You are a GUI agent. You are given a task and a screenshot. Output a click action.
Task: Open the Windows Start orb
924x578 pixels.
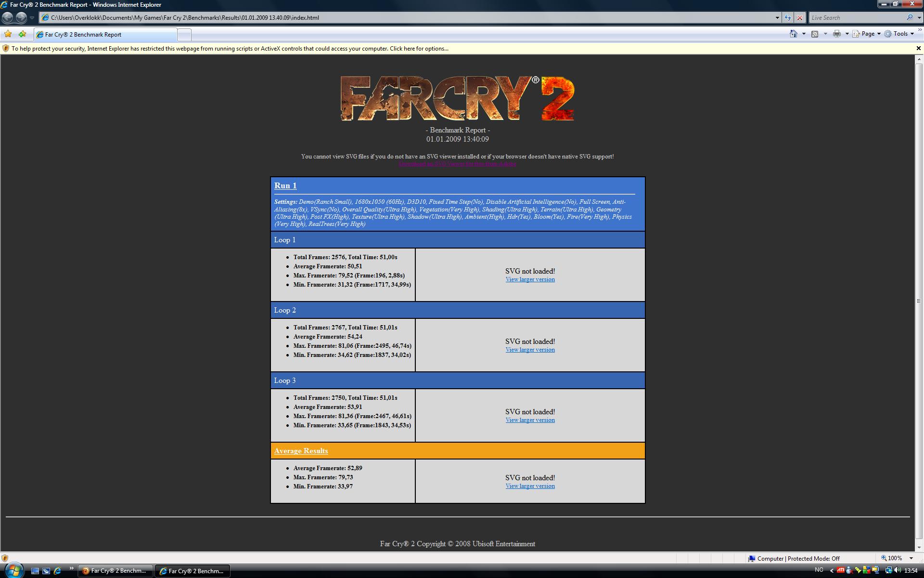click(x=13, y=571)
